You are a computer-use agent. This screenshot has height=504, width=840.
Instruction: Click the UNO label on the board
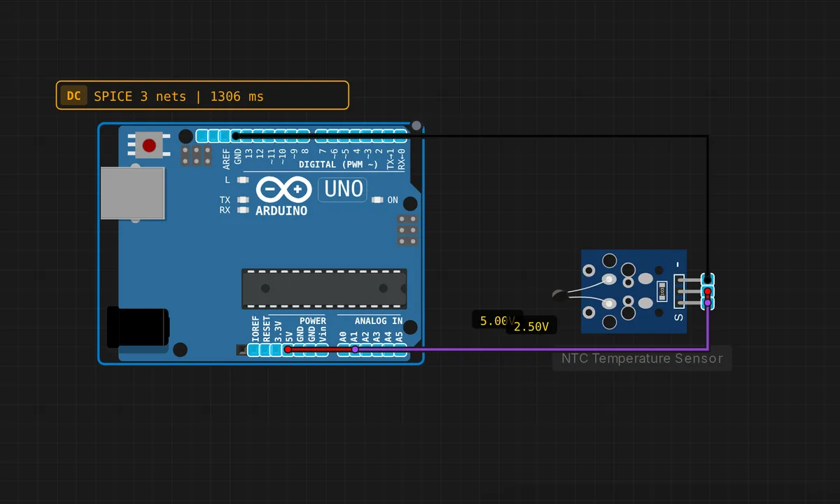pos(343,189)
